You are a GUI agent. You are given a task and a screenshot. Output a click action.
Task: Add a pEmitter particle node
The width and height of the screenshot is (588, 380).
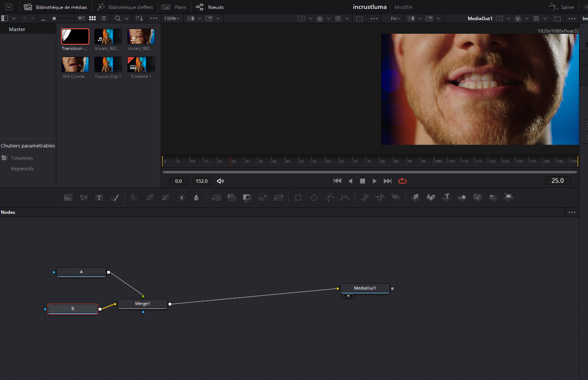tap(364, 198)
